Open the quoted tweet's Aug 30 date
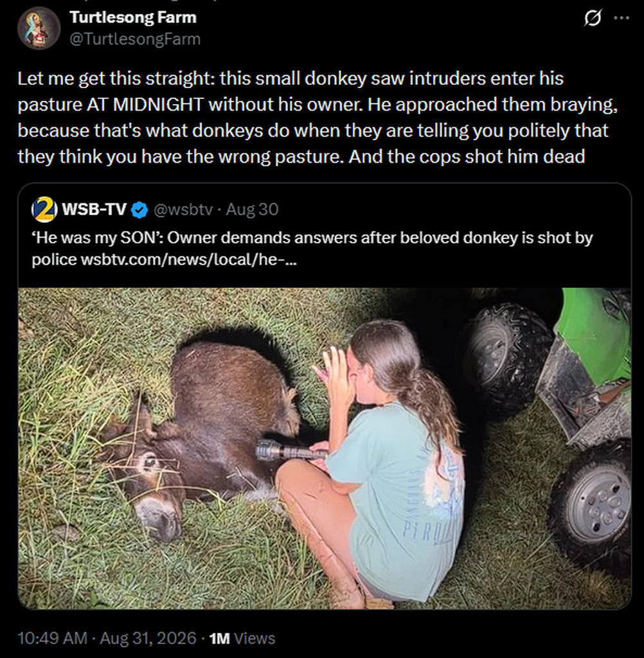Image resolution: width=644 pixels, height=658 pixels. click(x=253, y=209)
